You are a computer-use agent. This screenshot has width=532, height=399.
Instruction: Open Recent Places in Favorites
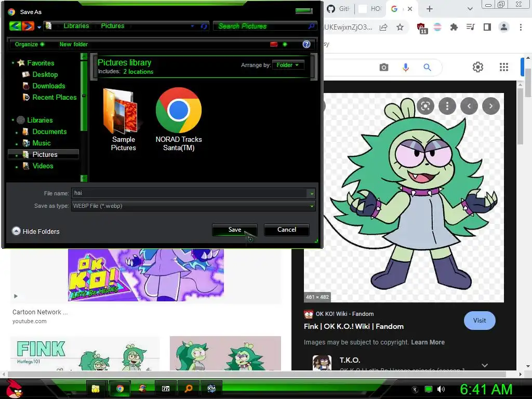[54, 97]
